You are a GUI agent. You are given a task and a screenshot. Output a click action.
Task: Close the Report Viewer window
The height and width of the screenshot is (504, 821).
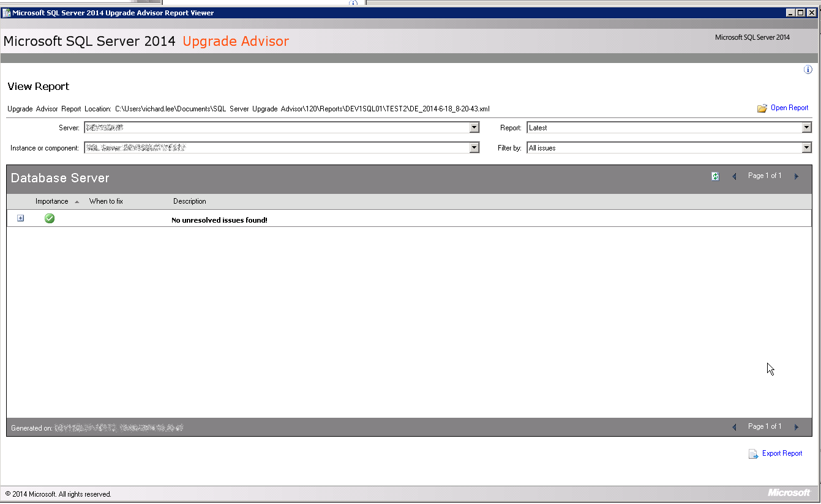click(812, 12)
